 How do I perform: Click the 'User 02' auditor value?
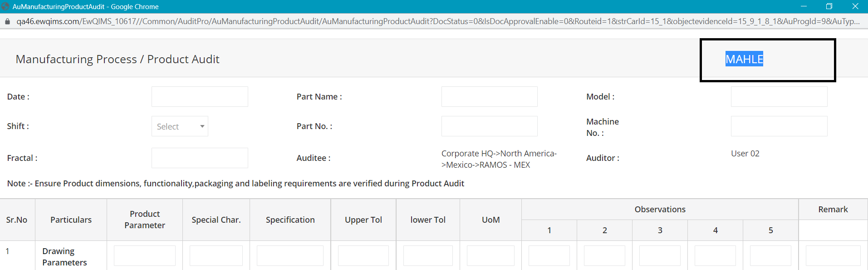[x=745, y=154]
